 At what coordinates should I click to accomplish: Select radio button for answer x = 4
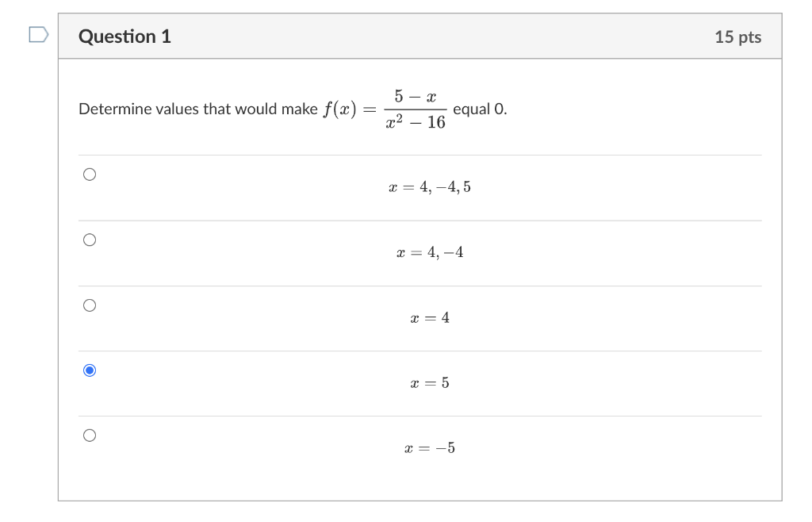click(x=88, y=303)
